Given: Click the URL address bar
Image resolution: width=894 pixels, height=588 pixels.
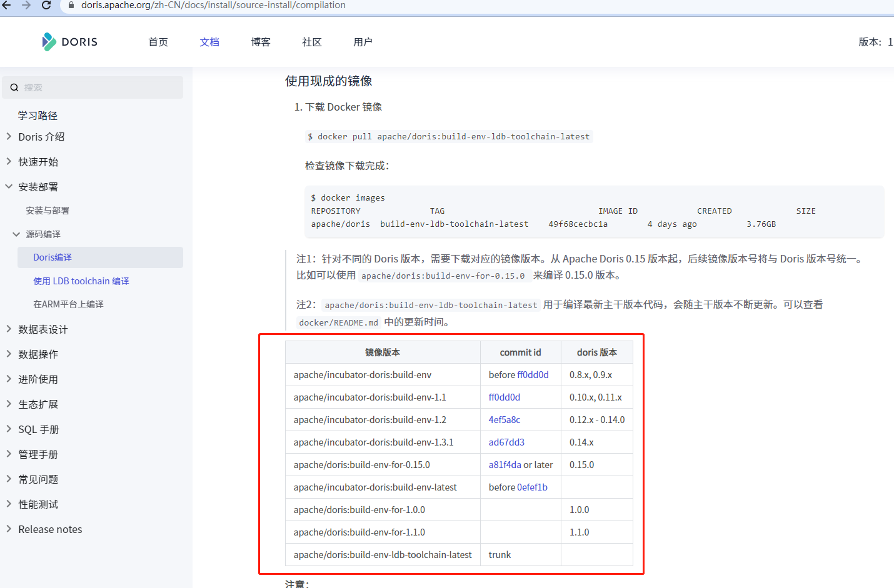Looking at the screenshot, I should 478,5.
